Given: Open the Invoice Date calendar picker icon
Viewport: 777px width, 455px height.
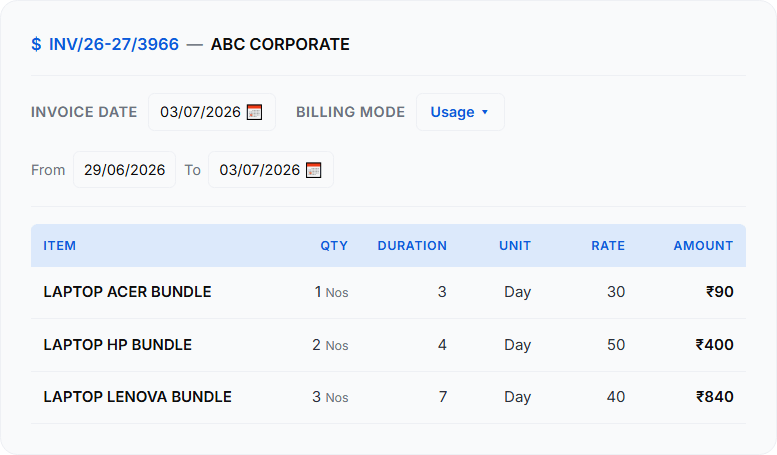Looking at the screenshot, I should coord(254,112).
